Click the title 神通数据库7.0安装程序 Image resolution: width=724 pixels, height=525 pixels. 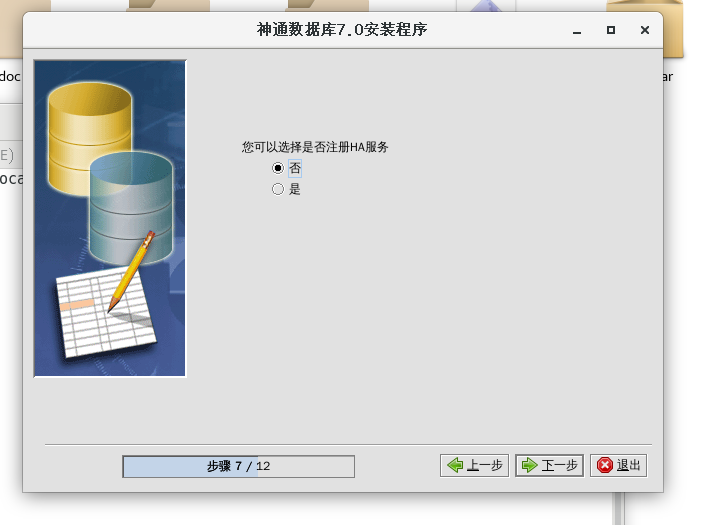click(x=342, y=30)
